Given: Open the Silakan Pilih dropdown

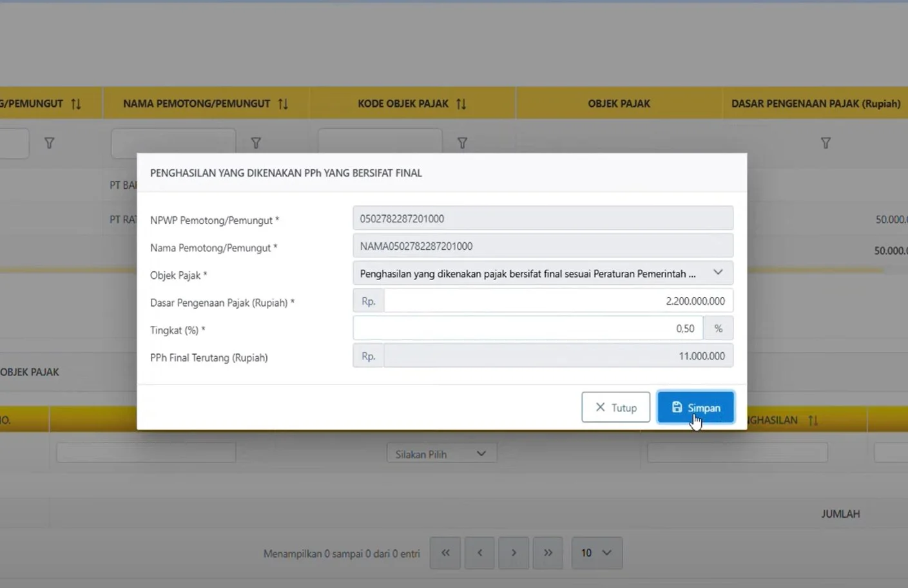Looking at the screenshot, I should (441, 454).
